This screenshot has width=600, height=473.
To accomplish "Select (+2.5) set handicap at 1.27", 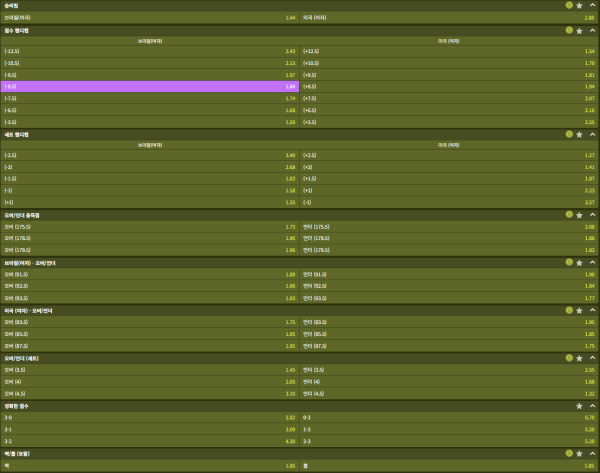I will coord(448,155).
